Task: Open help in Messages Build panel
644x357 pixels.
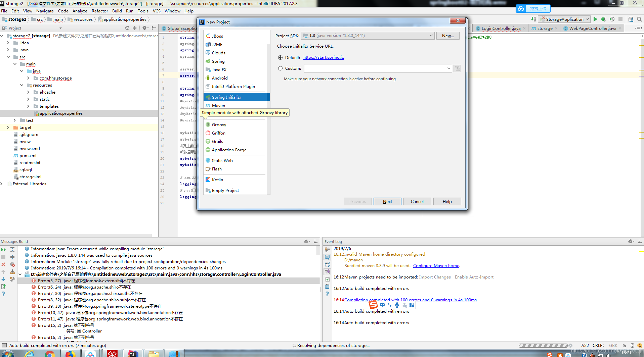Action: tap(3, 294)
